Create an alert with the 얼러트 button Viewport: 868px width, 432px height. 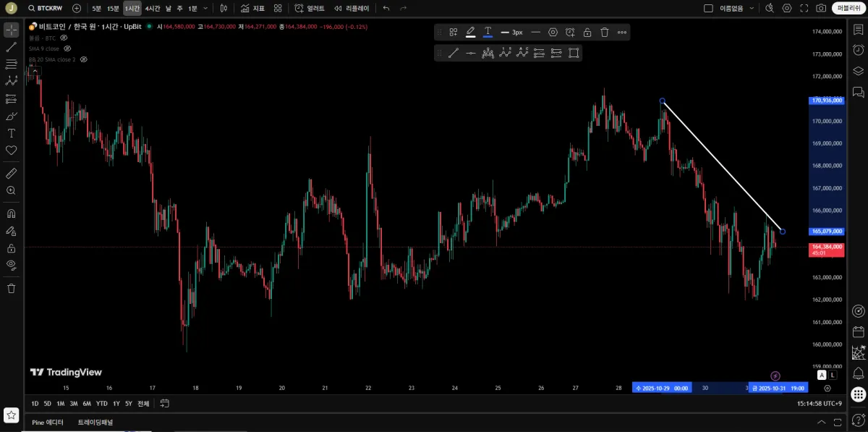310,8
